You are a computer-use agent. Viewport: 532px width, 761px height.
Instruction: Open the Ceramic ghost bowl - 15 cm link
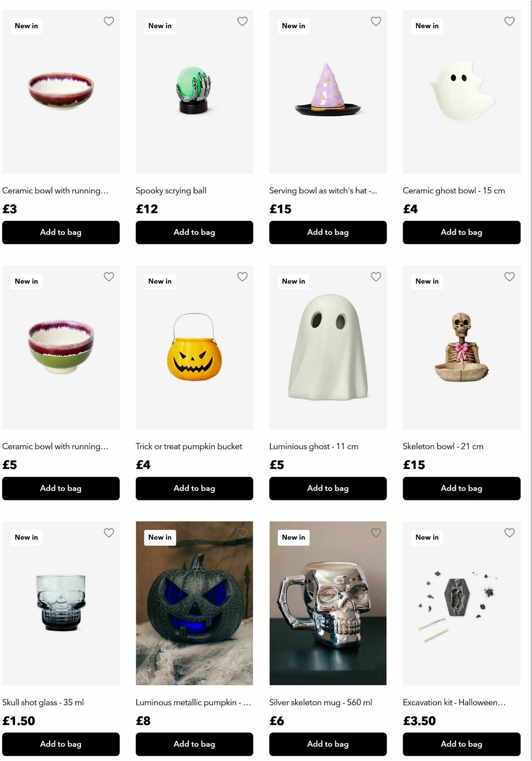pos(454,191)
